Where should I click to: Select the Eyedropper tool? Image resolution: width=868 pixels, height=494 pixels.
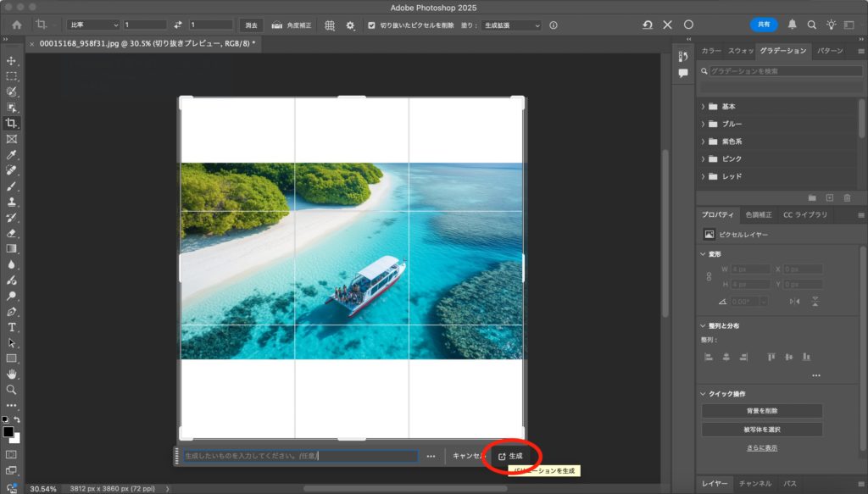[x=12, y=155]
